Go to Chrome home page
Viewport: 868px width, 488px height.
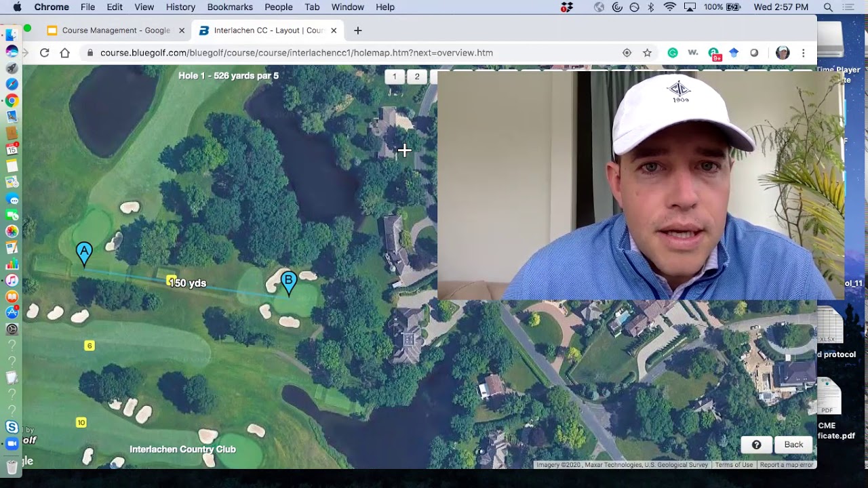point(65,53)
